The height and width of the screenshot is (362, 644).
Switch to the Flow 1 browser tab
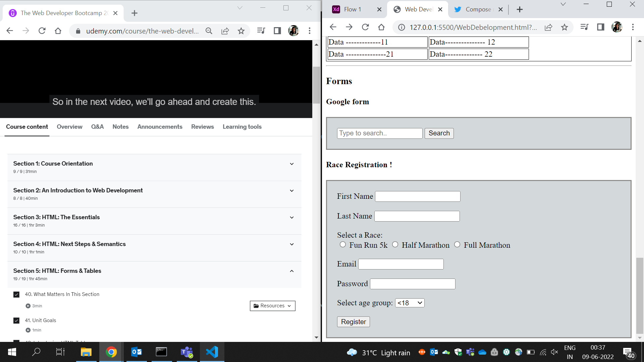(352, 9)
